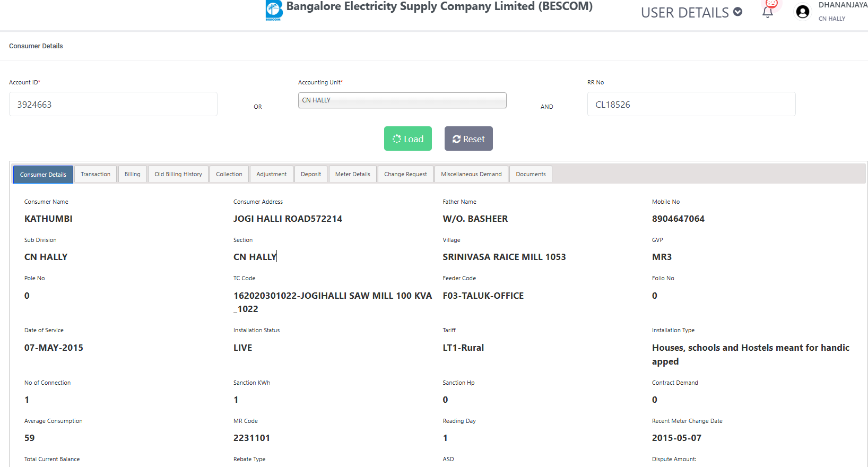
Task: Open the Accounting Unit dropdown
Action: [402, 100]
